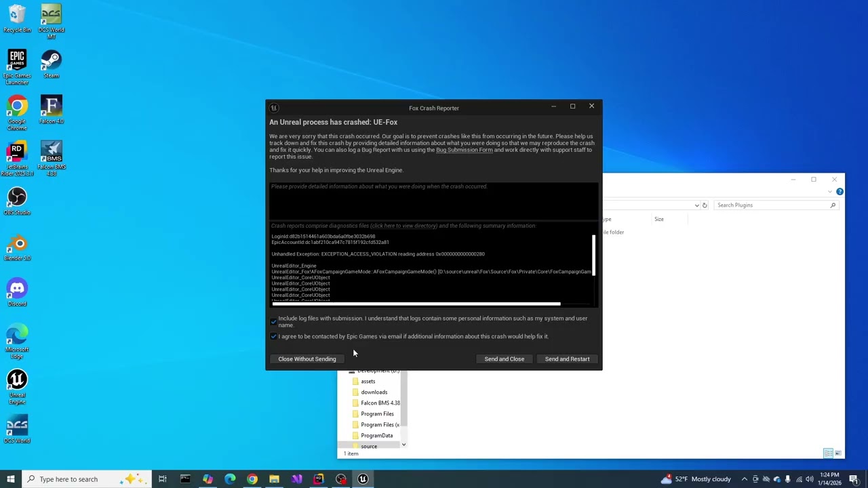
Task: Click the refresh button in File Explorer address bar
Action: click(x=705, y=205)
